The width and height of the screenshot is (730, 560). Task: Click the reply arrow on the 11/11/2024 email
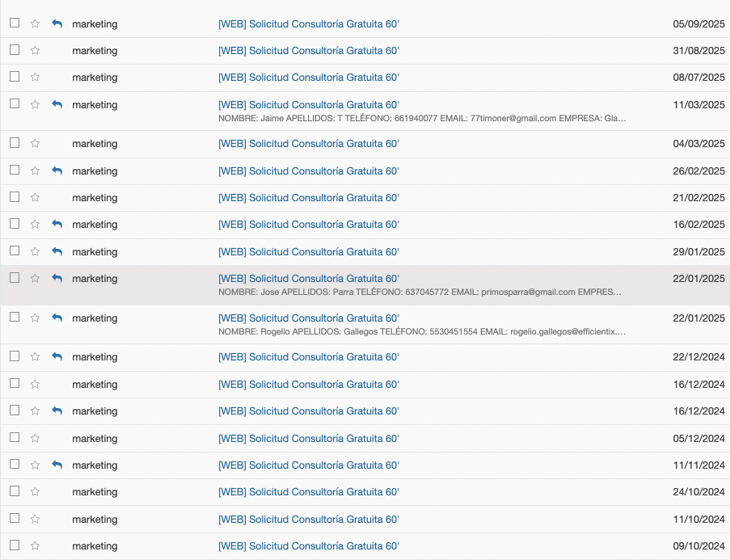[57, 465]
